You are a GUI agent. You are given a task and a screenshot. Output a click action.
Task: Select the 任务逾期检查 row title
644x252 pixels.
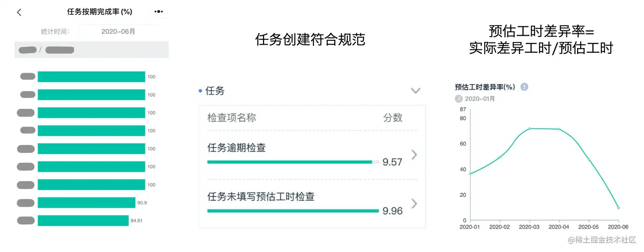pos(236,148)
